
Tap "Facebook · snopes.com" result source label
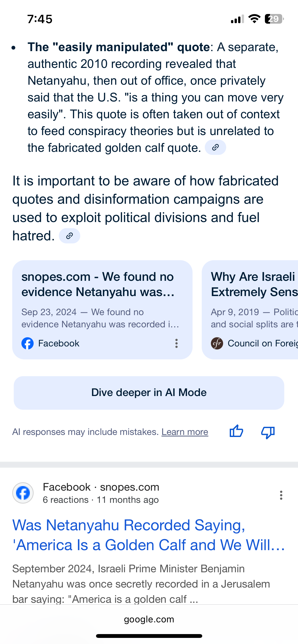(101, 487)
